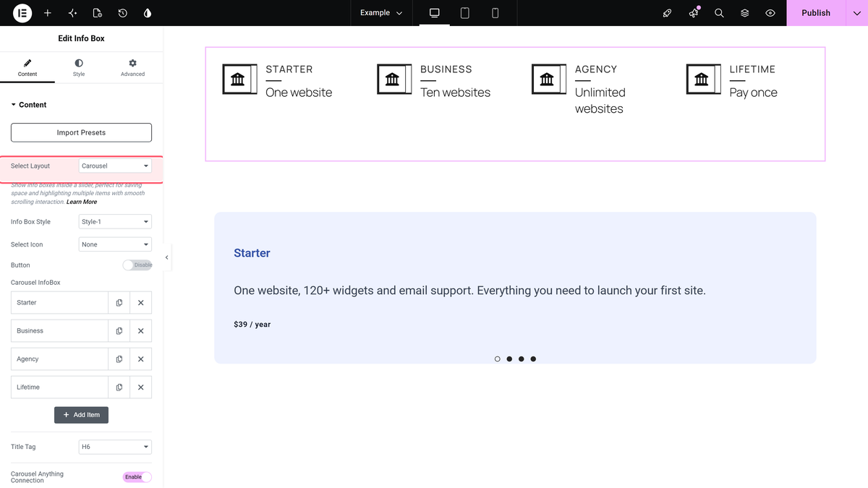
Task: Open the structure layers icon
Action: pos(745,13)
